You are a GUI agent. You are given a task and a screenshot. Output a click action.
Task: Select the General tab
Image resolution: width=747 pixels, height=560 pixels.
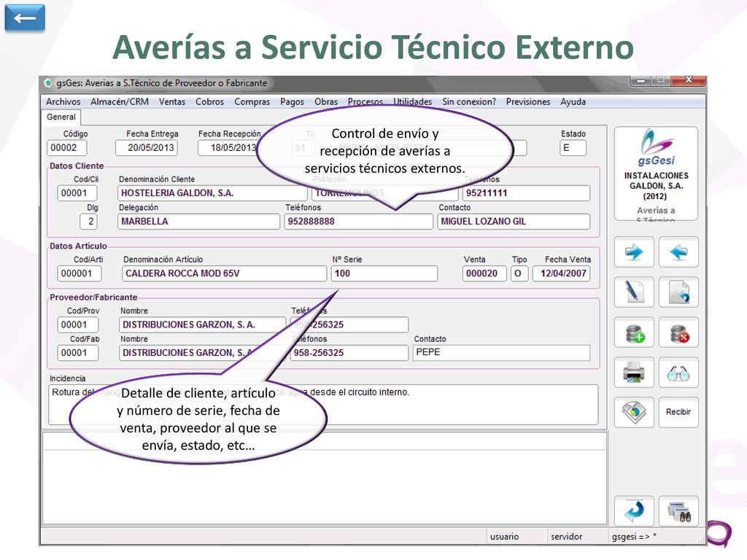[61, 117]
